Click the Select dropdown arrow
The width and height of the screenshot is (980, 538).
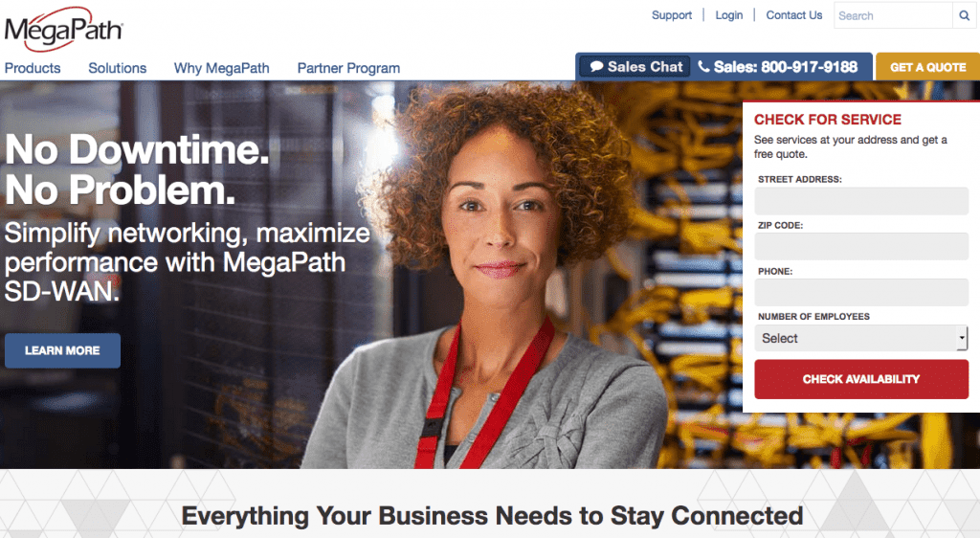point(961,338)
